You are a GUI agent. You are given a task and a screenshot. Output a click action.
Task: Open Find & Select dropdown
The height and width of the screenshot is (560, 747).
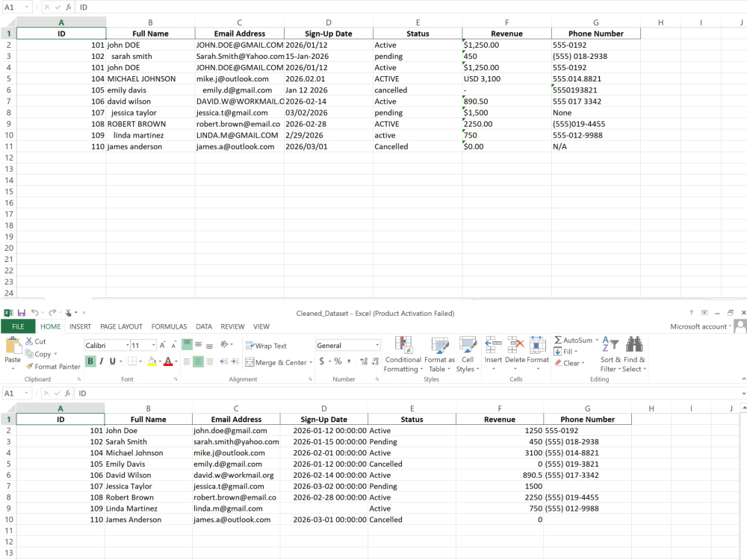(x=634, y=354)
